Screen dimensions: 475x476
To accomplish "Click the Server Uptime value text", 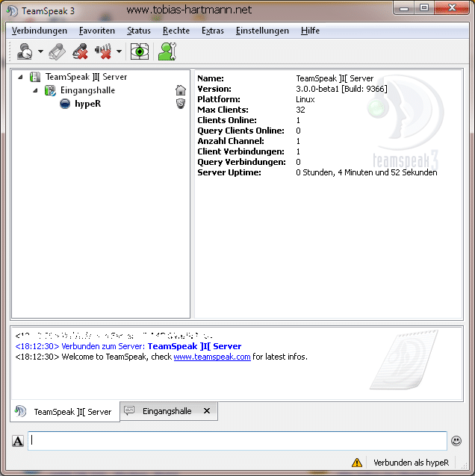I will tap(367, 173).
